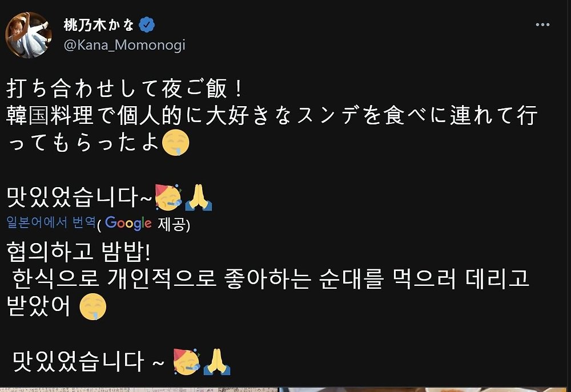Click the blue verified badge
This screenshot has height=392, width=571.
[x=147, y=25]
